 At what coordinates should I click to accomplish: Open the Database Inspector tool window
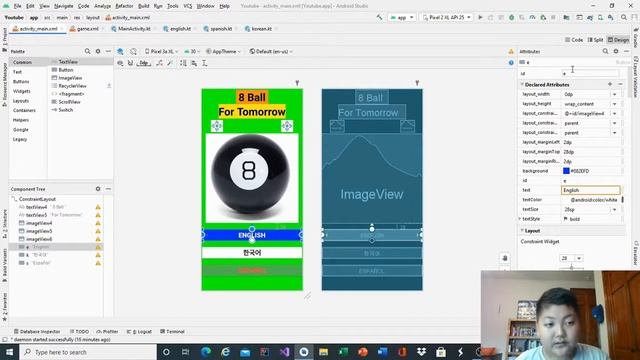point(37,331)
